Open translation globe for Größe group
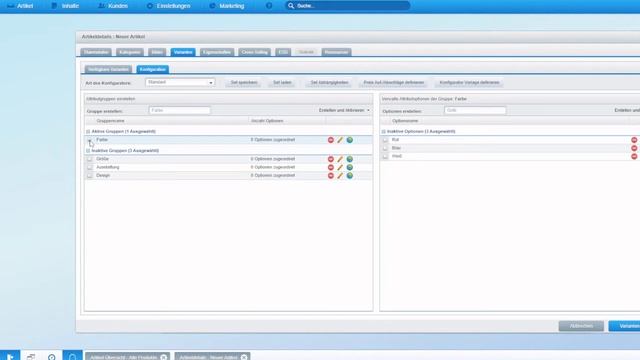The image size is (640, 360). click(x=350, y=159)
